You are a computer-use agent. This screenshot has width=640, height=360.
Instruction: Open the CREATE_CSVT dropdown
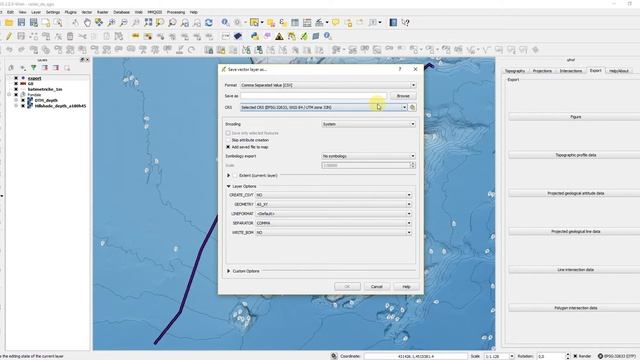pos(333,195)
